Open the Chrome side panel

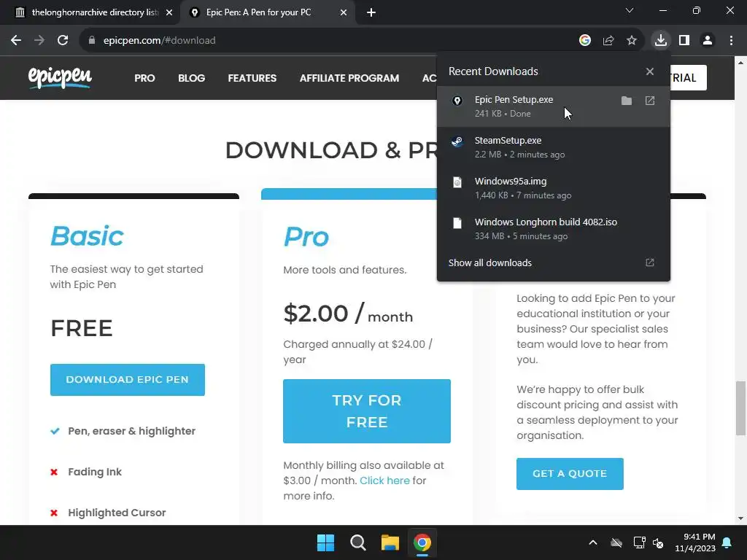tap(684, 41)
